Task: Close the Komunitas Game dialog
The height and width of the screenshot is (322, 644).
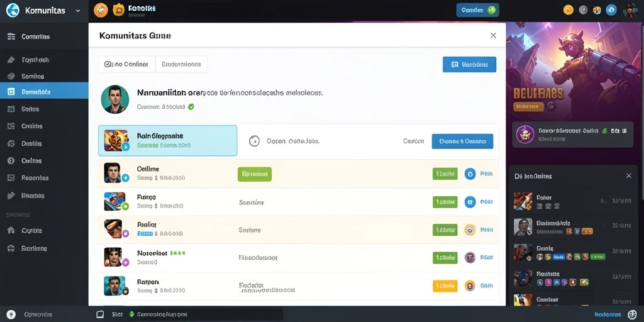Action: click(x=493, y=36)
